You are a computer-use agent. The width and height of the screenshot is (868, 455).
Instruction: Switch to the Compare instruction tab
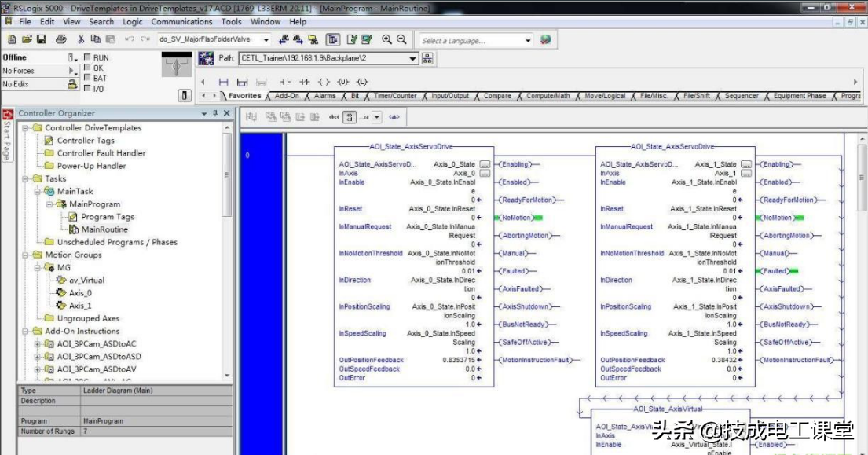point(497,96)
